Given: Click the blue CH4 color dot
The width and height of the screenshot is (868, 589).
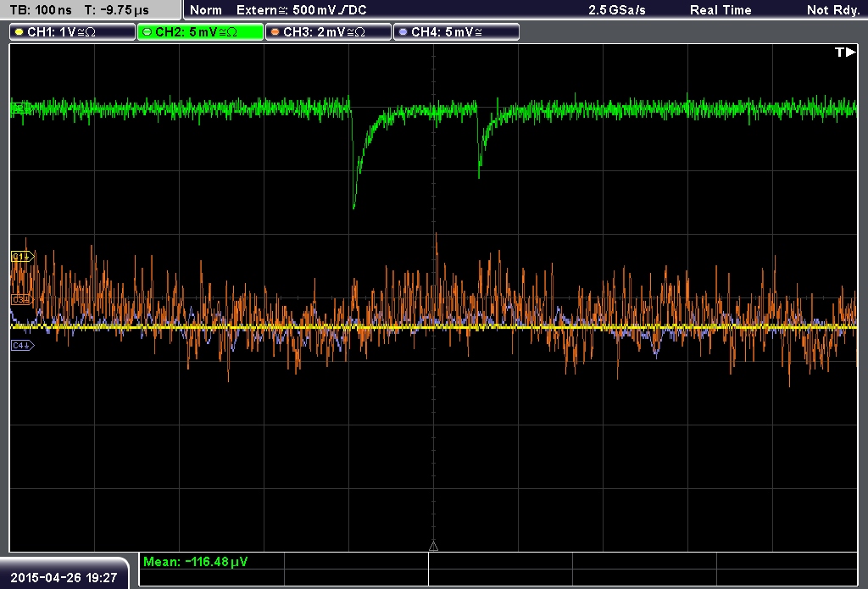Looking at the screenshot, I should (x=403, y=32).
